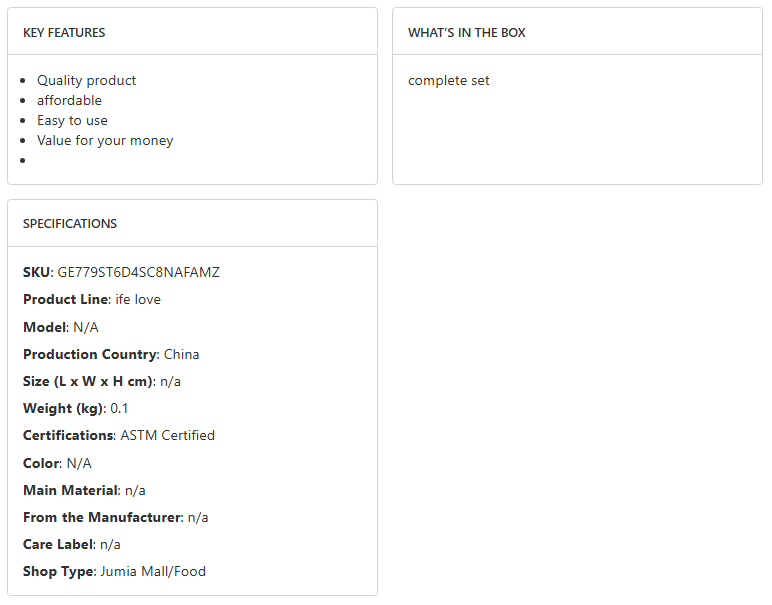
Task: Click the Weight (kg) 0.1 row
Action: click(x=76, y=408)
